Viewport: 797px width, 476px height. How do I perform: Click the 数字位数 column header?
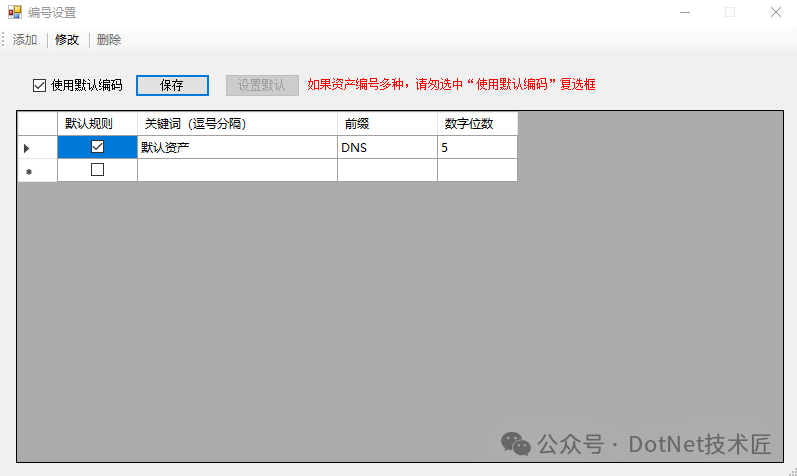coord(477,124)
